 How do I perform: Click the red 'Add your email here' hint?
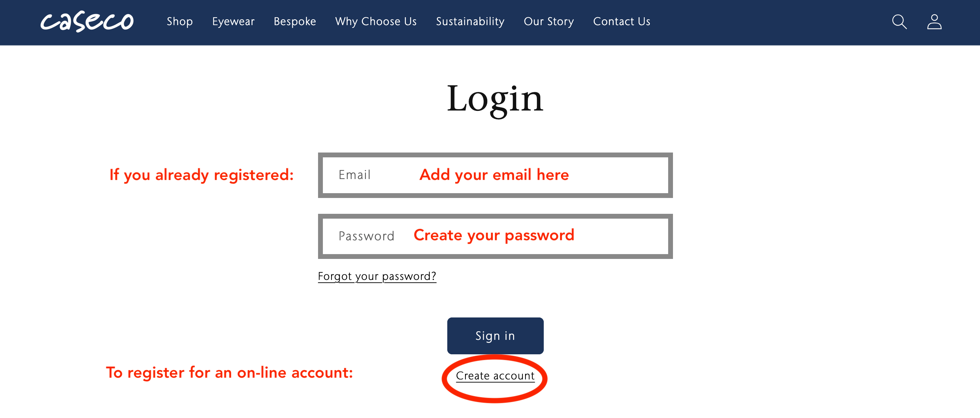[494, 175]
